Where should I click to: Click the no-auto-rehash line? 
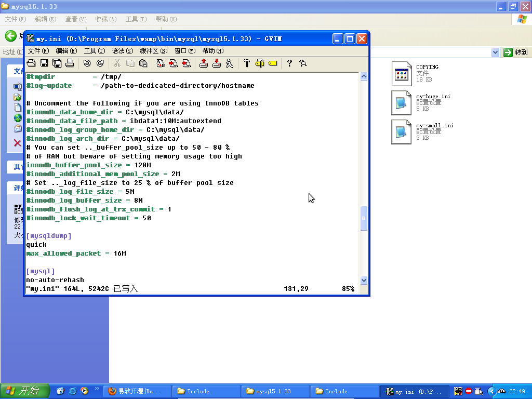point(55,280)
